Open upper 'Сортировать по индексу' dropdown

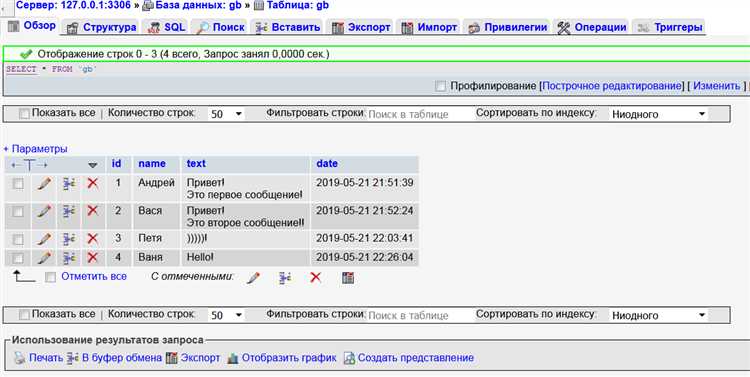pos(658,114)
